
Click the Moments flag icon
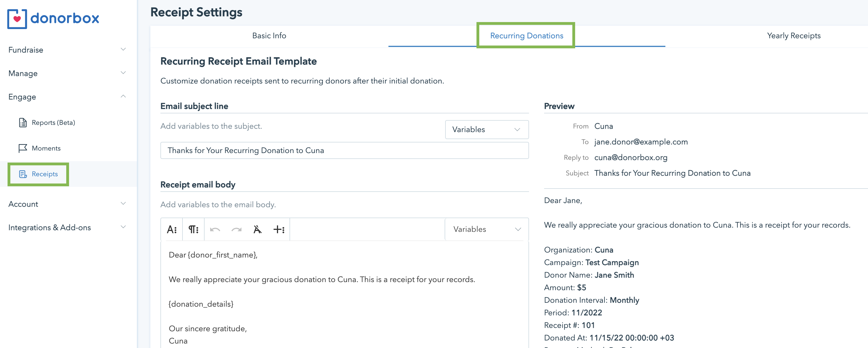point(23,148)
